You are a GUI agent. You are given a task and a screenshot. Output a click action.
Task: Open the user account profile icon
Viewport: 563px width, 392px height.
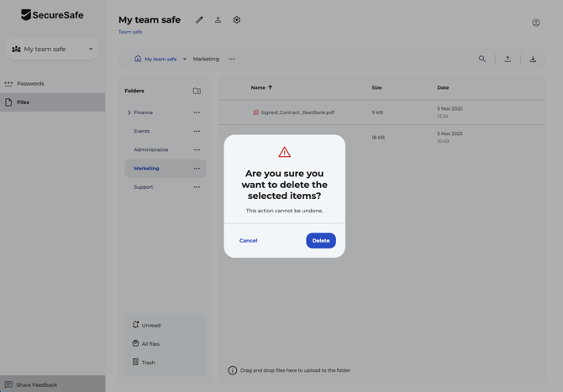pos(535,23)
